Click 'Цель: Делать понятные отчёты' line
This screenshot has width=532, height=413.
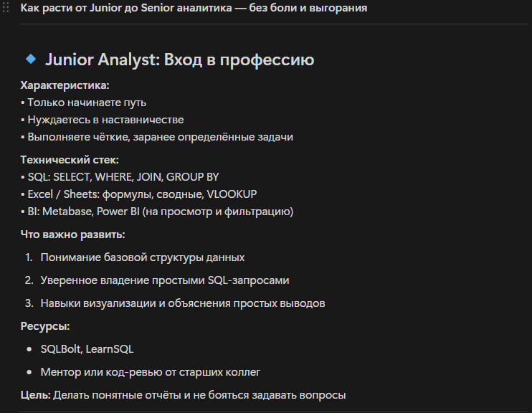(x=183, y=395)
